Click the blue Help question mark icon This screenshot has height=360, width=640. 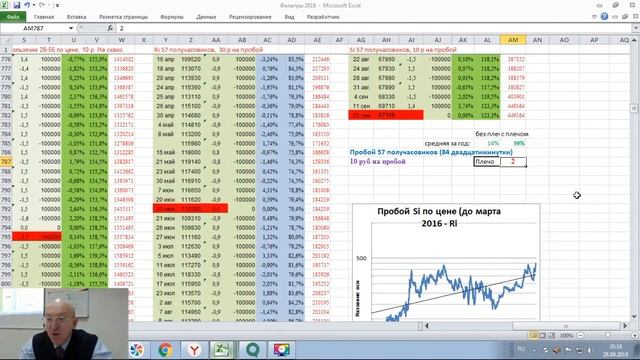tap(604, 17)
